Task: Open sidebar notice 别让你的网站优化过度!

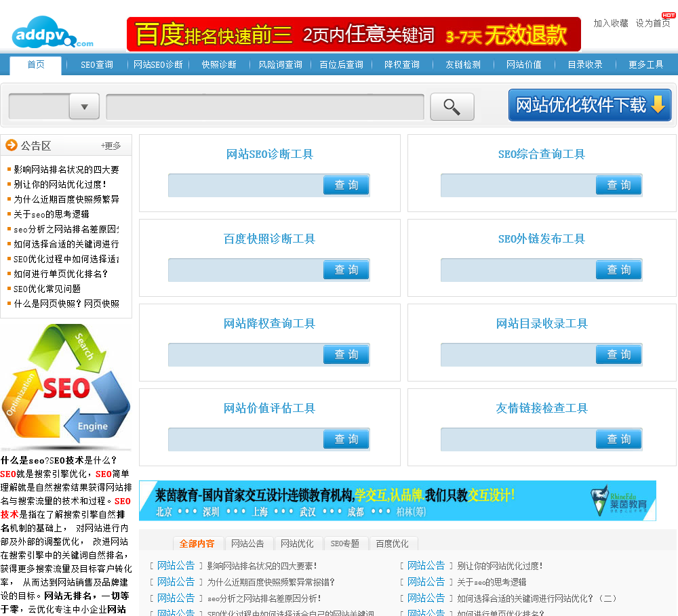Action: click(x=60, y=184)
